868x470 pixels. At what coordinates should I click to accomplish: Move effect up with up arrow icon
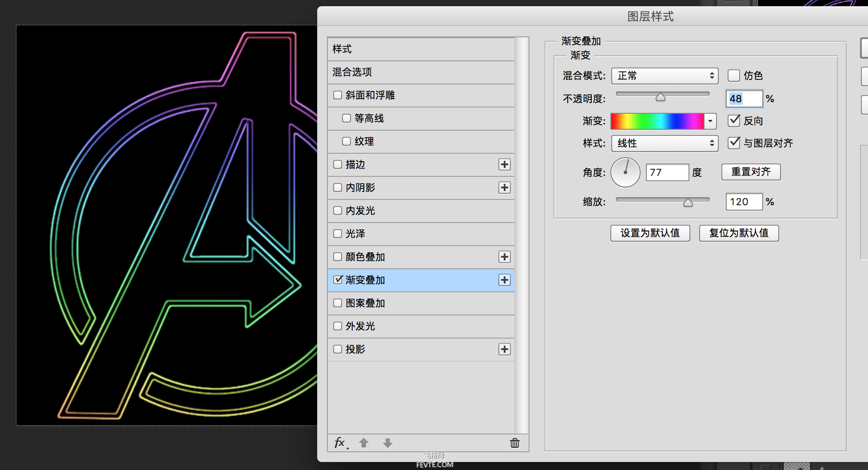pos(364,443)
